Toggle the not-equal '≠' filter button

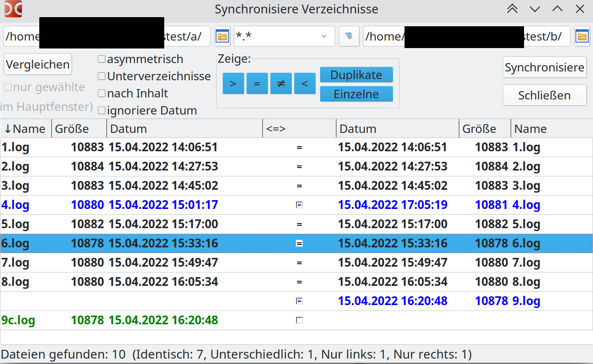tap(281, 84)
